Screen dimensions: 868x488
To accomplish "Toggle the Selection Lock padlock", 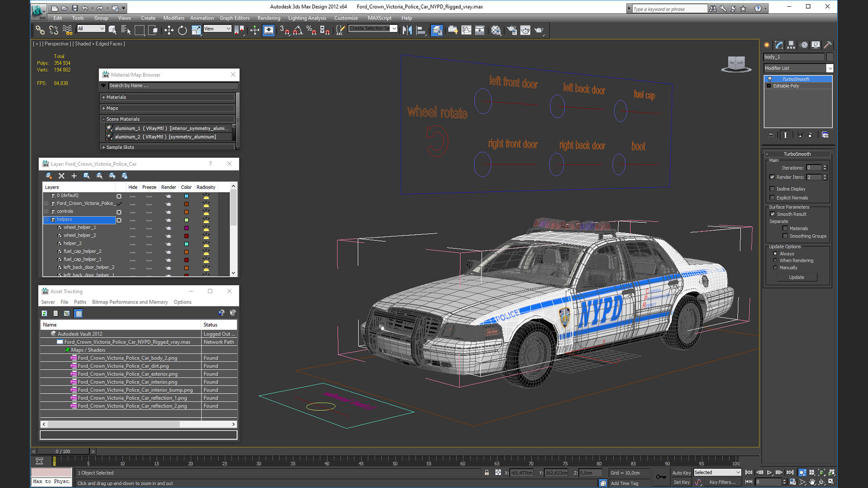I will (486, 473).
